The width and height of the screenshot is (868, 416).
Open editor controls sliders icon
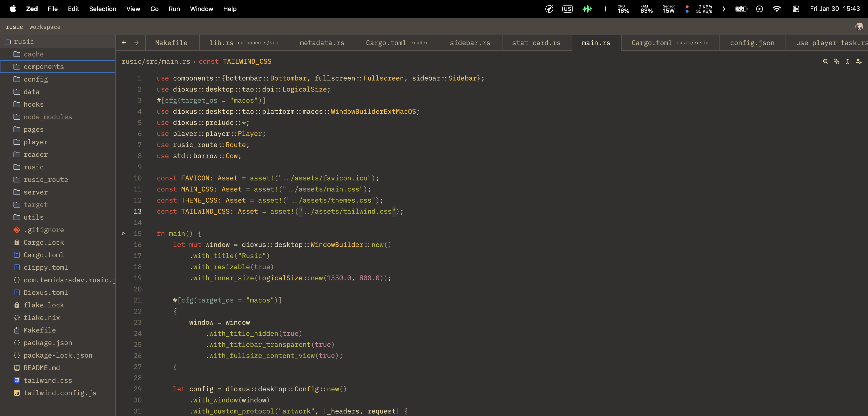(x=859, y=61)
